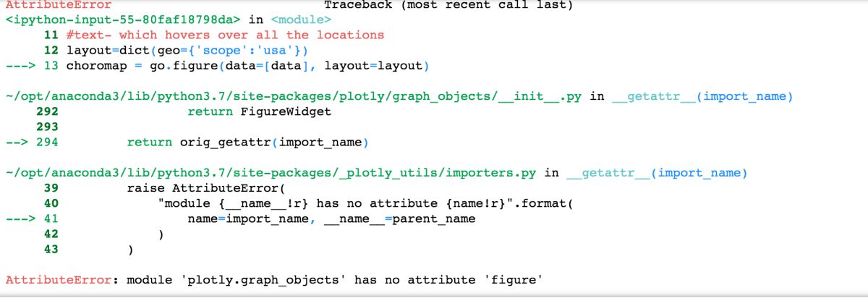Image resolution: width=868 pixels, height=298 pixels.
Task: Click line 13 'choromap = go.figure(data=[data], layout=layout)'
Action: coord(247,66)
